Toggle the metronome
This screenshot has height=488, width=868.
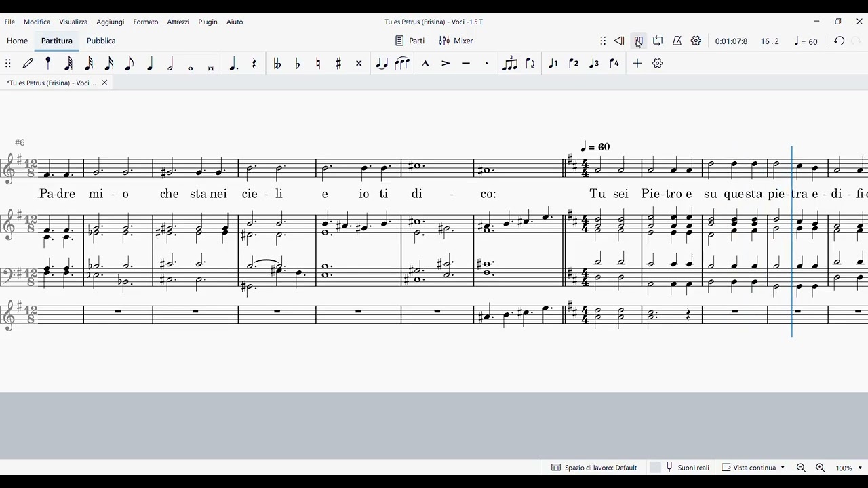pyautogui.click(x=677, y=41)
